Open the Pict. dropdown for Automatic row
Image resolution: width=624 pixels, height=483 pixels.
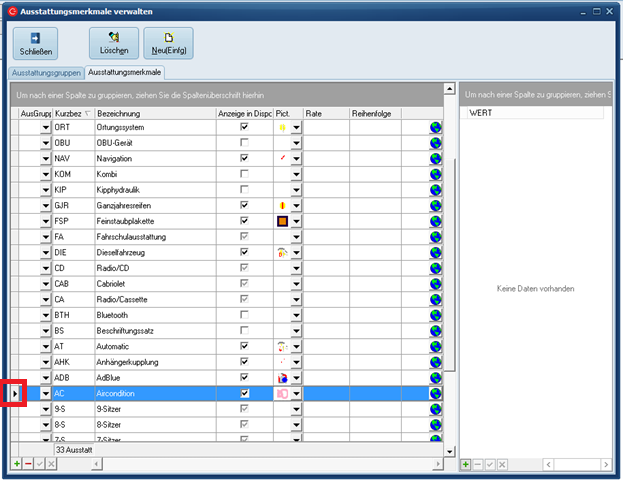click(x=296, y=346)
